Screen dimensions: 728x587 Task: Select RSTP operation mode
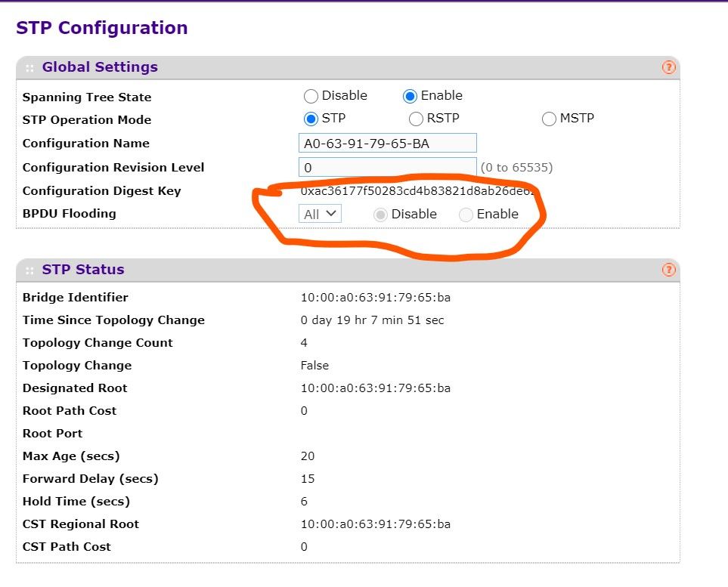[416, 119]
